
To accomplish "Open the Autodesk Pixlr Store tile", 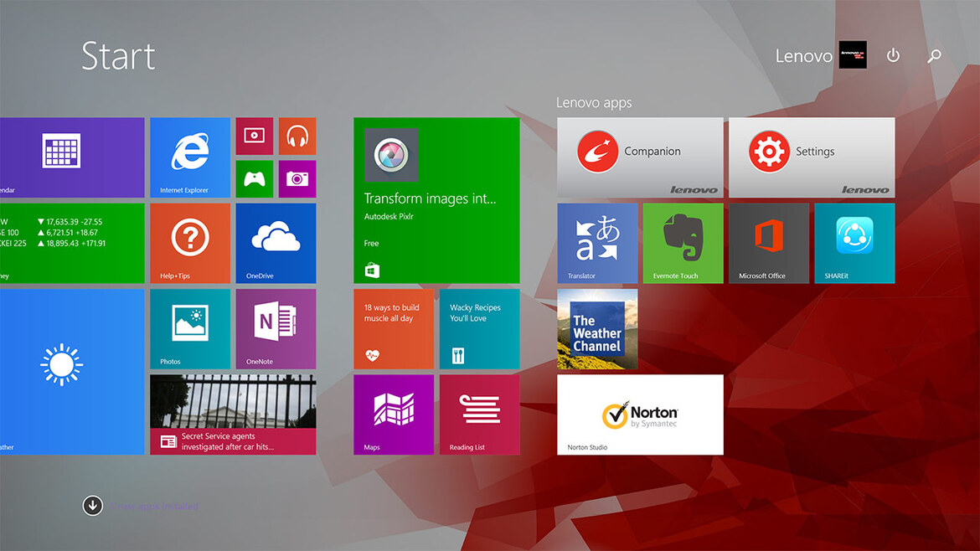I will pyautogui.click(x=436, y=200).
